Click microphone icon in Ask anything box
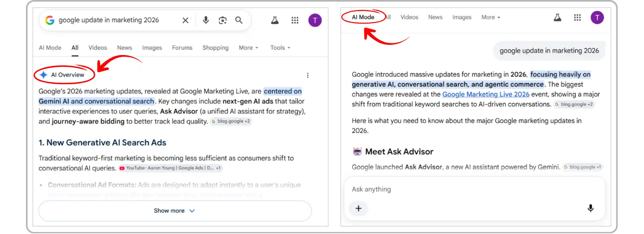Screen dimensions: 644x234 coord(590,208)
